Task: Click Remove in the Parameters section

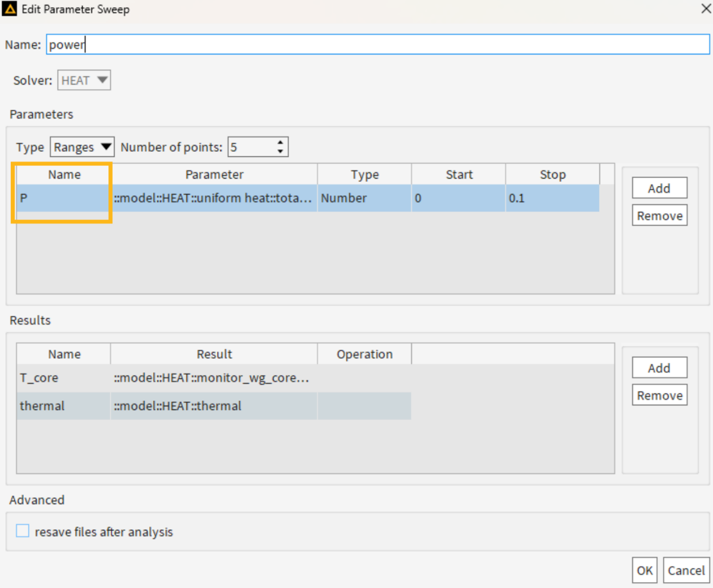Action: pyautogui.click(x=659, y=215)
